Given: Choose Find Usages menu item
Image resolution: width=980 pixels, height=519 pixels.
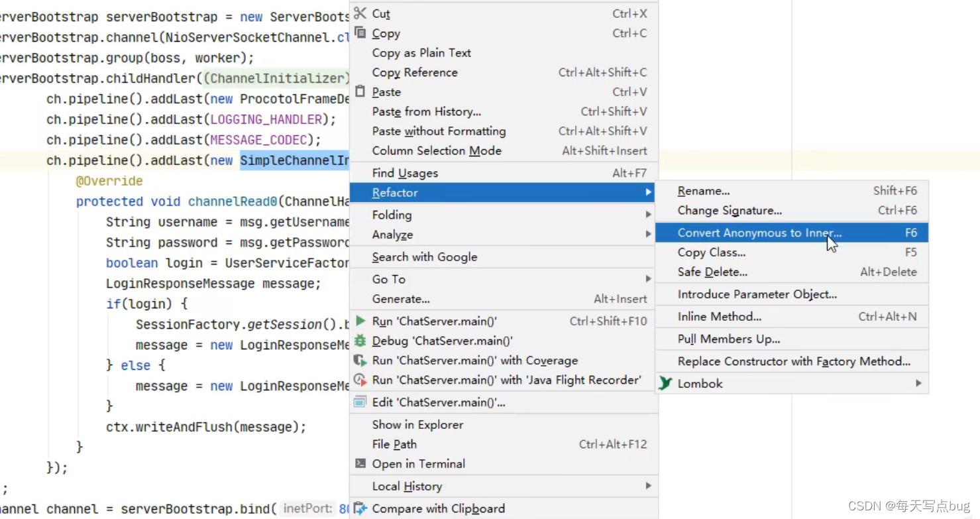Looking at the screenshot, I should 504,173.
